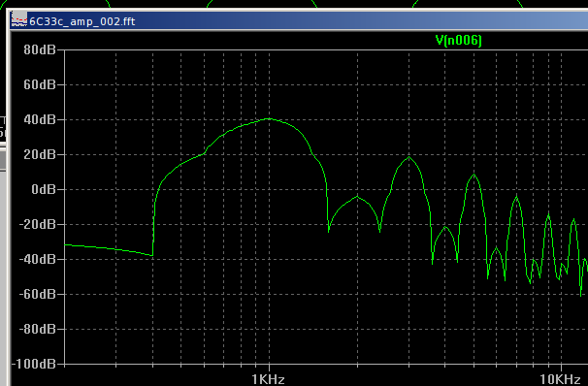
Task: Click the -20dB y-axis label
Action: (38, 224)
